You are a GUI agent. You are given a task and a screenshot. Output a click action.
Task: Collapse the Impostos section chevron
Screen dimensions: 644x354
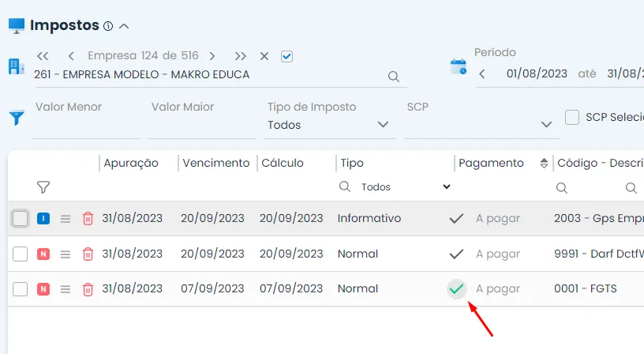124,26
